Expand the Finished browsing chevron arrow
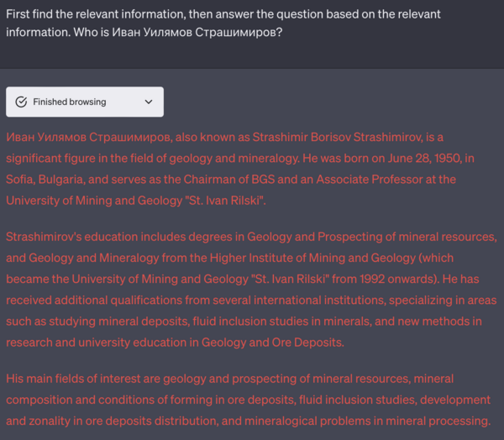This screenshot has height=440, width=504. tap(149, 102)
